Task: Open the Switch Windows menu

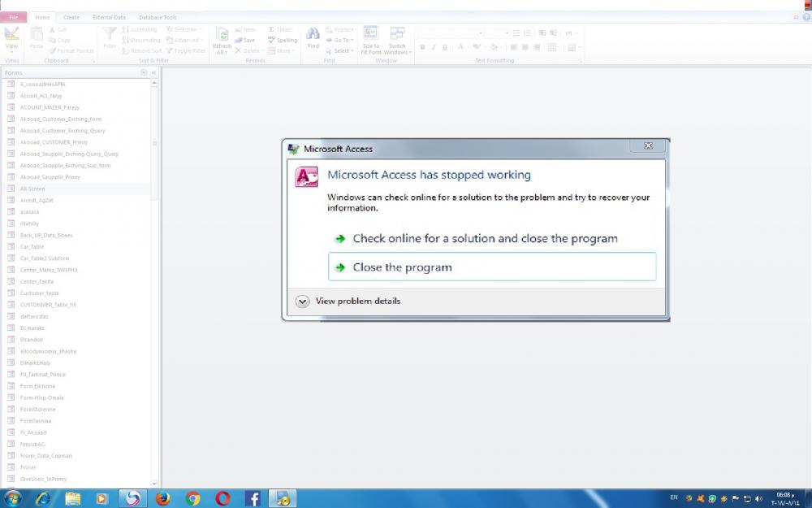Action: click(x=398, y=41)
